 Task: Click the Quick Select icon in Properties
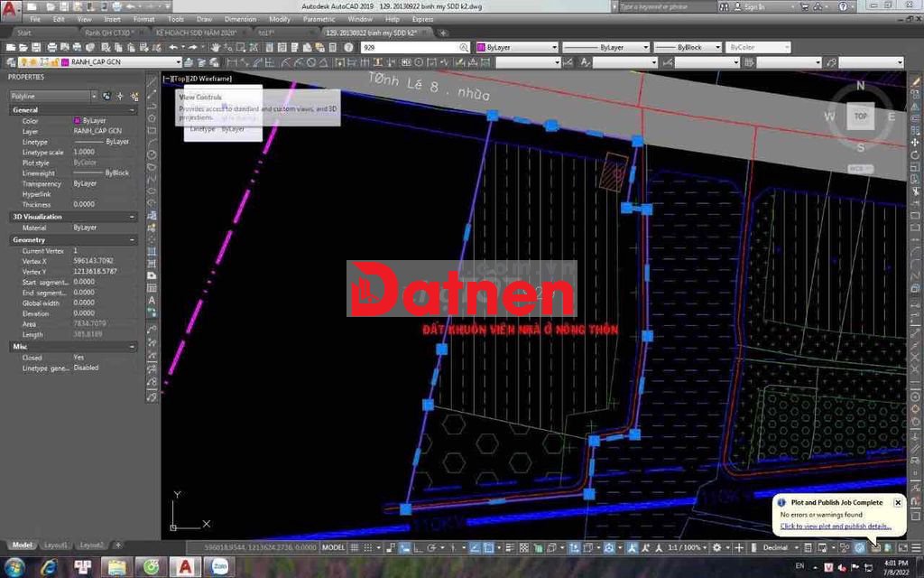(134, 96)
